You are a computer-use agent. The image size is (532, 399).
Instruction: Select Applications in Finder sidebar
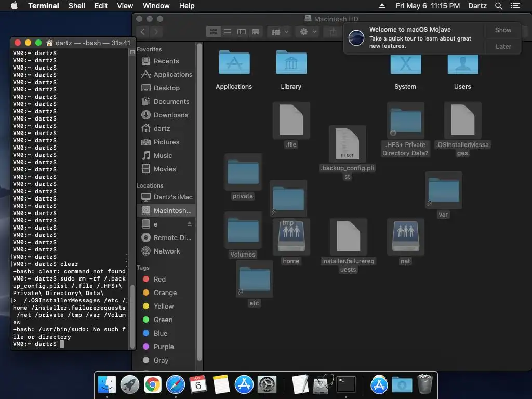[x=166, y=75]
